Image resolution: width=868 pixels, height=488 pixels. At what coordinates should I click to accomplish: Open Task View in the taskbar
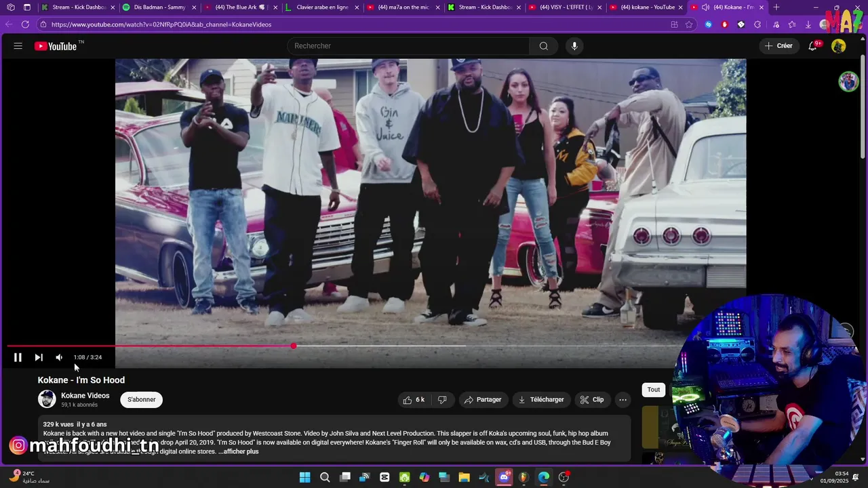[x=345, y=477]
